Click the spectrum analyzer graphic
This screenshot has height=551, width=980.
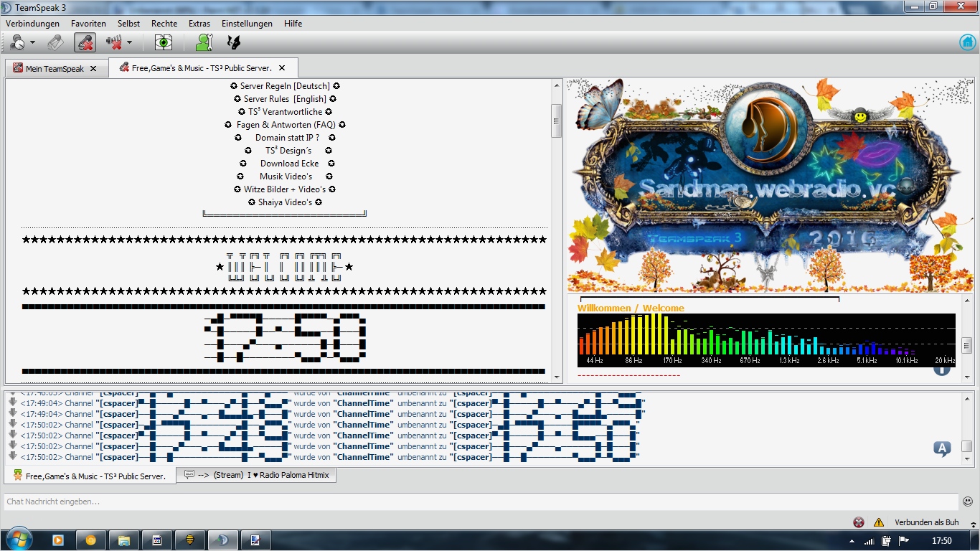point(766,340)
